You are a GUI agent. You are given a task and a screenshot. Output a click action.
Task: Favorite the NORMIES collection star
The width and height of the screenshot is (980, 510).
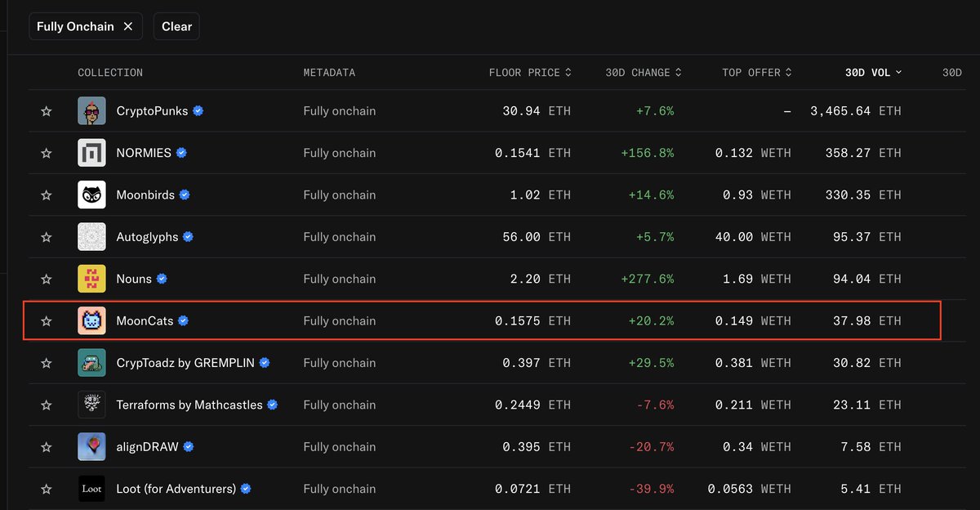47,153
